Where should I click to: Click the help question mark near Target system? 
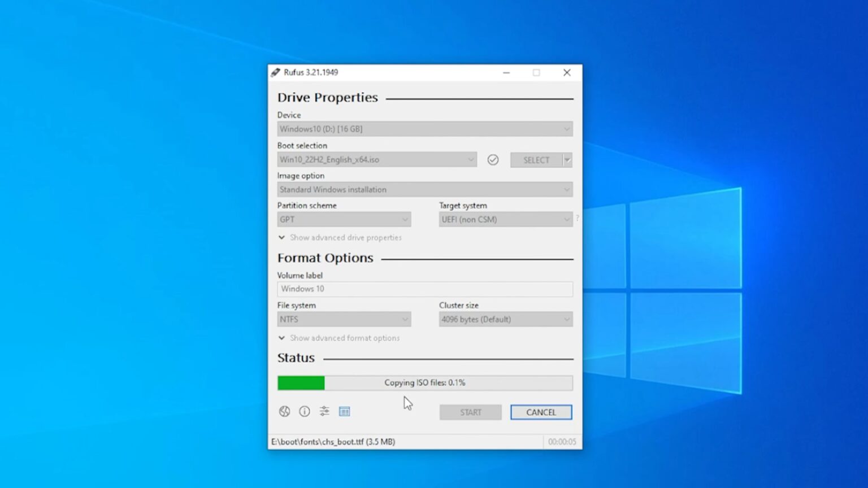(x=577, y=218)
